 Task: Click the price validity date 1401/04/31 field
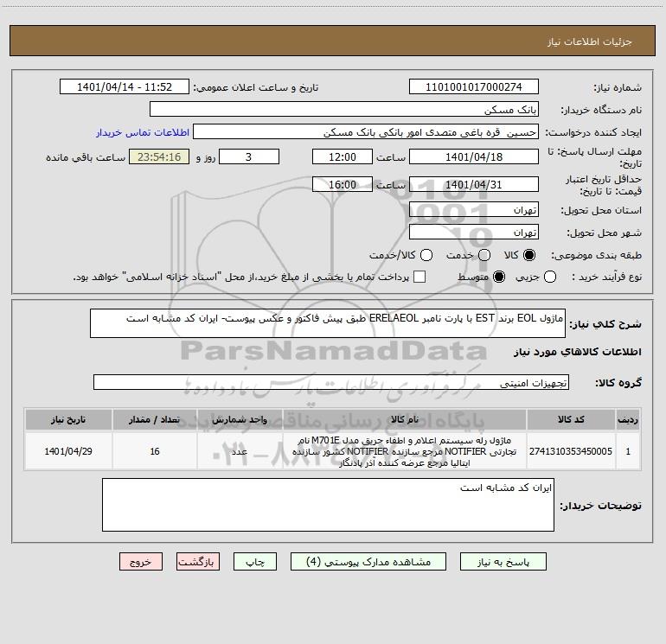[x=474, y=184]
